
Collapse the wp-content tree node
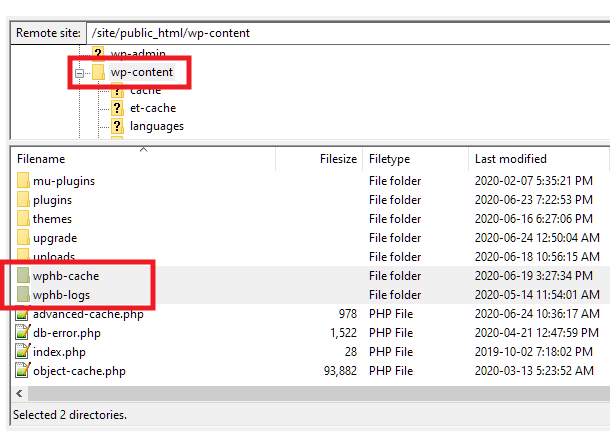pos(79,73)
